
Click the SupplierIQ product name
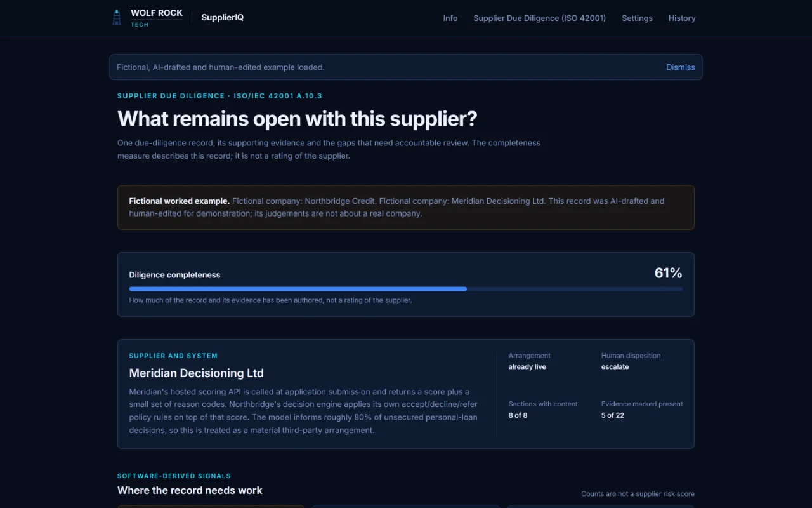tap(222, 18)
